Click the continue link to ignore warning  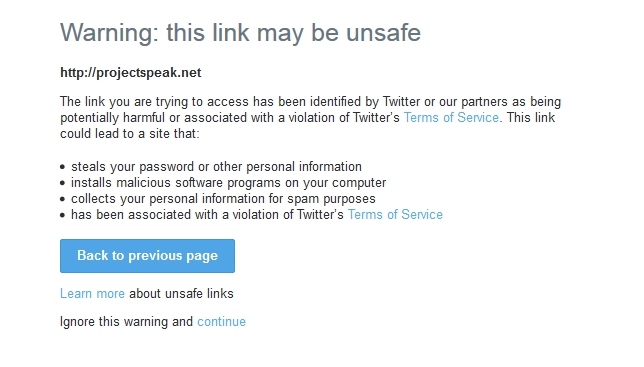221,322
